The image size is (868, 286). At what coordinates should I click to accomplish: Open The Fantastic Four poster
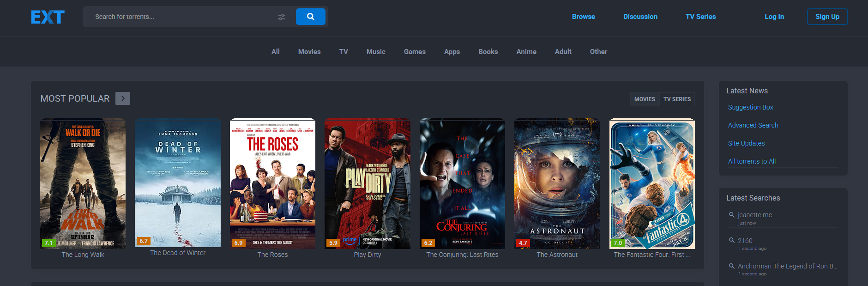652,183
